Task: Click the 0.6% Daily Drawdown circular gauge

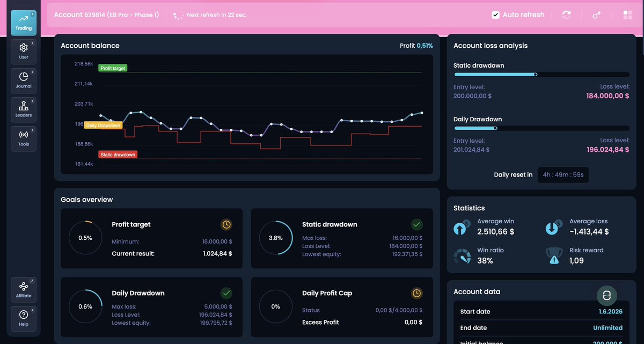Action: (85, 306)
